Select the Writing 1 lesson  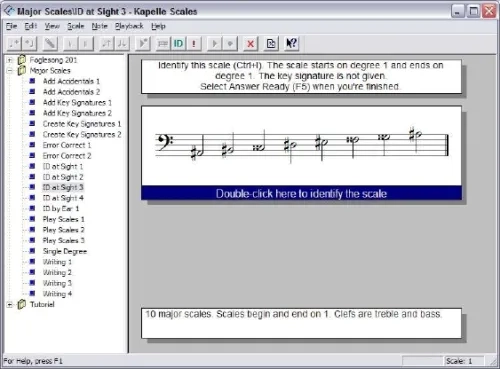57,262
